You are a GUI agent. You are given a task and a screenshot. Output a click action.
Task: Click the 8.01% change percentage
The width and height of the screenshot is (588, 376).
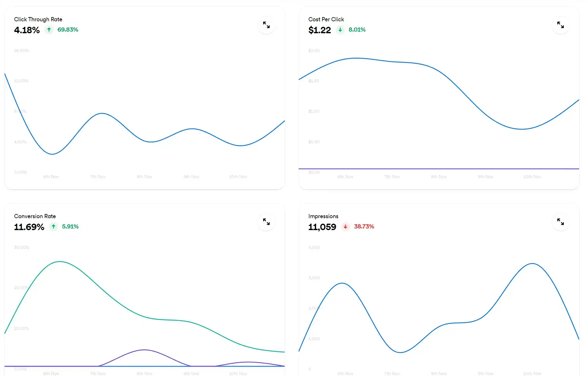(x=357, y=30)
